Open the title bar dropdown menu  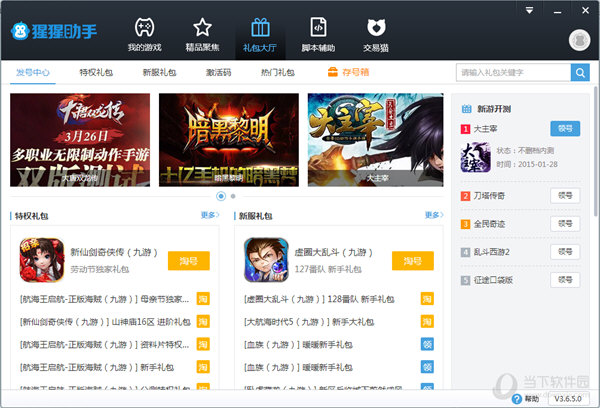(530, 10)
